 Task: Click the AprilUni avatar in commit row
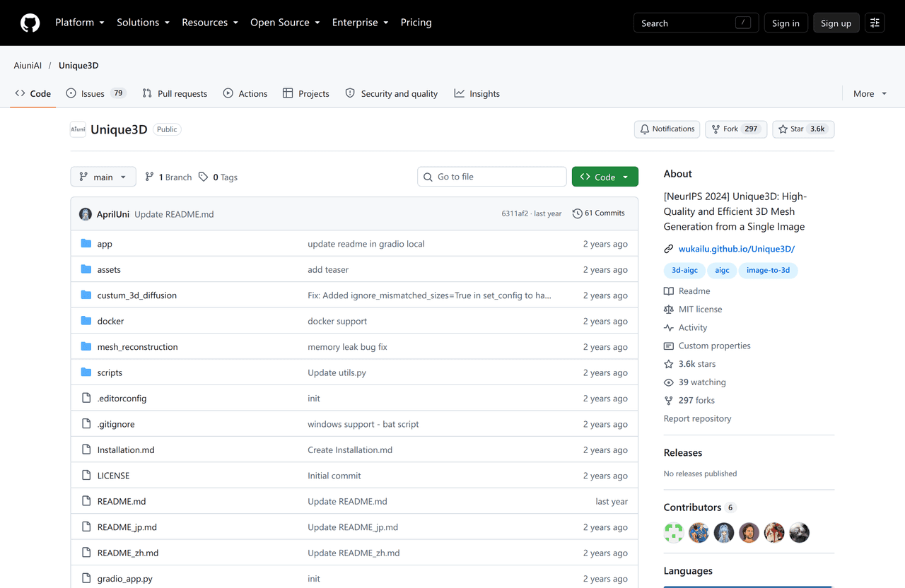[86, 214]
